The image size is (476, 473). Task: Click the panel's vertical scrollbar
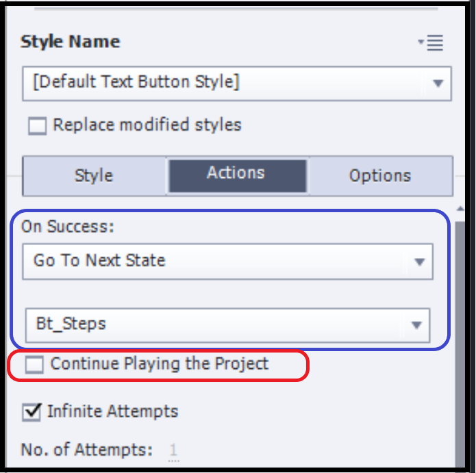coord(460,342)
